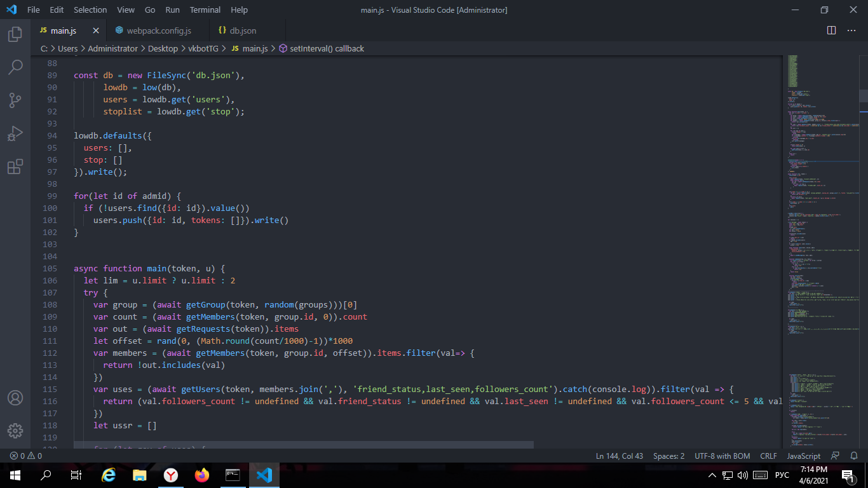Change indentation via Spaces: 2

point(668,456)
